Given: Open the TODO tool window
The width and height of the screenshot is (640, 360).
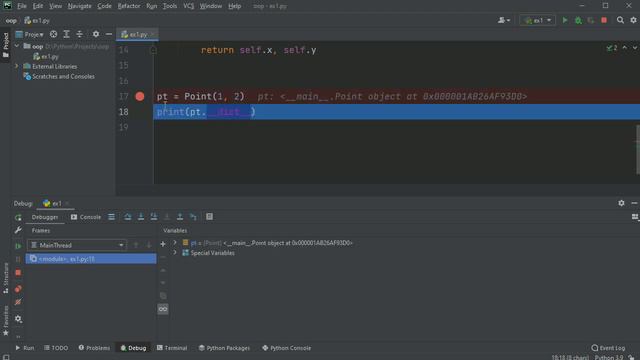Looking at the screenshot, I should tap(56, 348).
